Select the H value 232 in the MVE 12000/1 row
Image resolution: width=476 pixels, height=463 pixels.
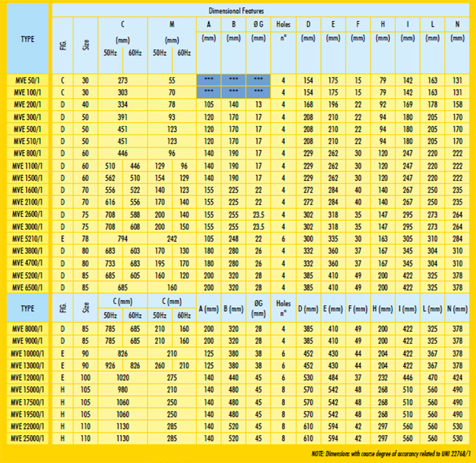point(383,378)
